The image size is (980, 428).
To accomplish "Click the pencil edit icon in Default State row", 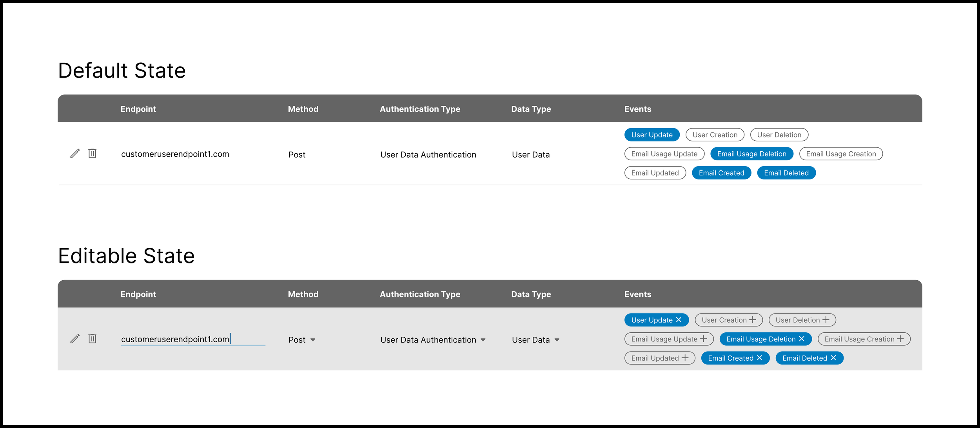I will point(75,154).
